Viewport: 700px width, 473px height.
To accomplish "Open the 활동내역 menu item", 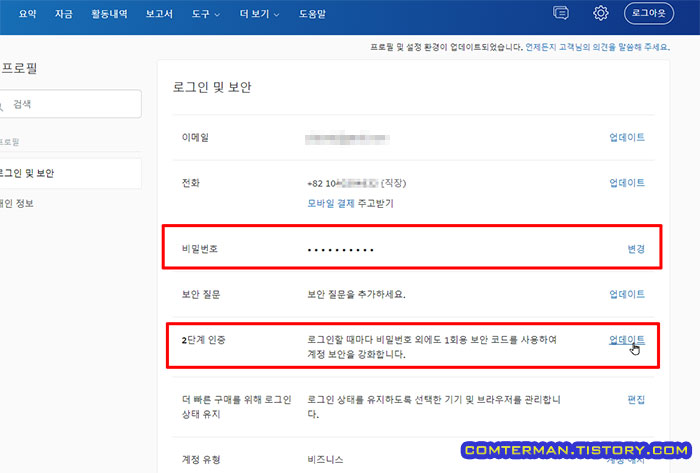I will (109, 14).
